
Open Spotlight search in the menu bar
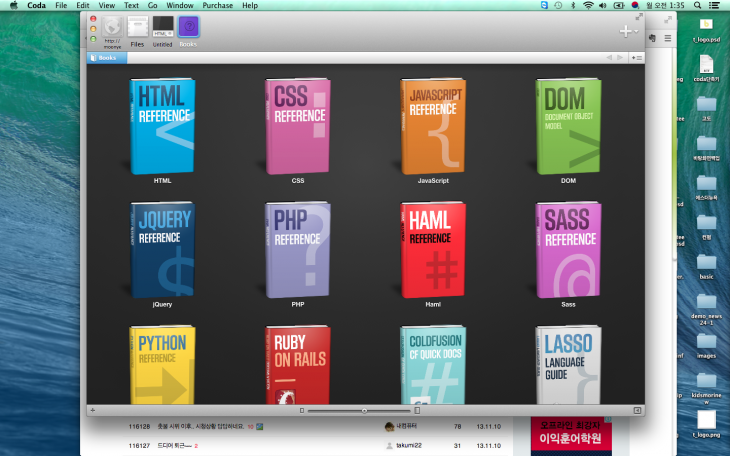pyautogui.click(x=697, y=5)
